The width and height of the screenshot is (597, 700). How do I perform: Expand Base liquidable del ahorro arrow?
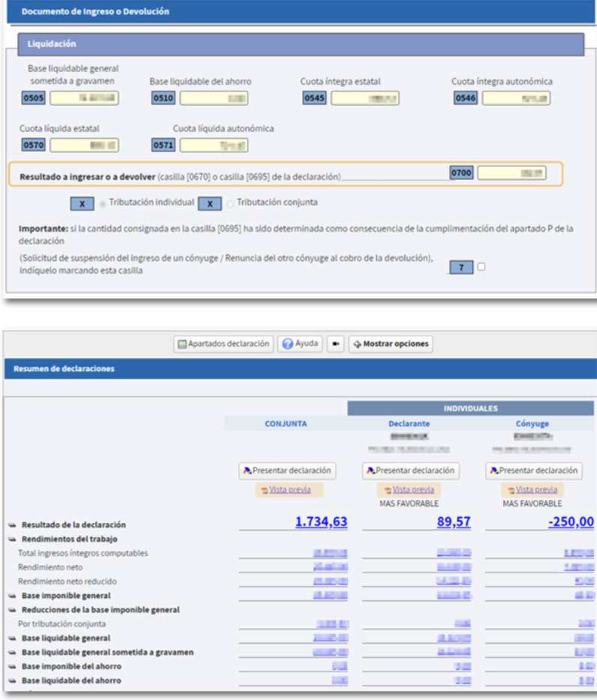(12, 681)
